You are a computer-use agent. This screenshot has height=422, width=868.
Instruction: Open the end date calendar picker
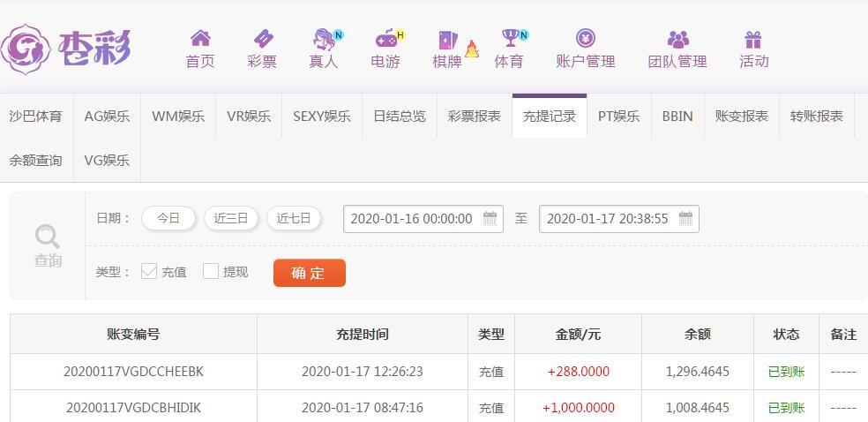685,218
